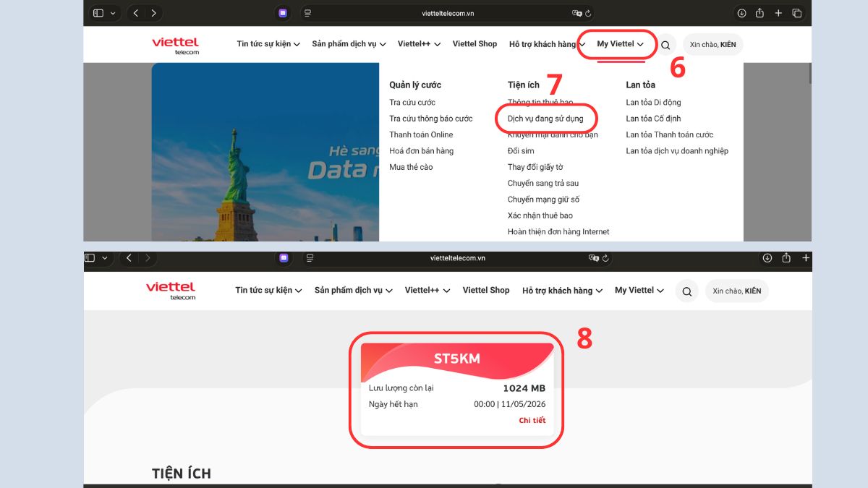This screenshot has width=868, height=488.
Task: Click the Viettel telecom logo in upper window
Action: [x=176, y=45]
